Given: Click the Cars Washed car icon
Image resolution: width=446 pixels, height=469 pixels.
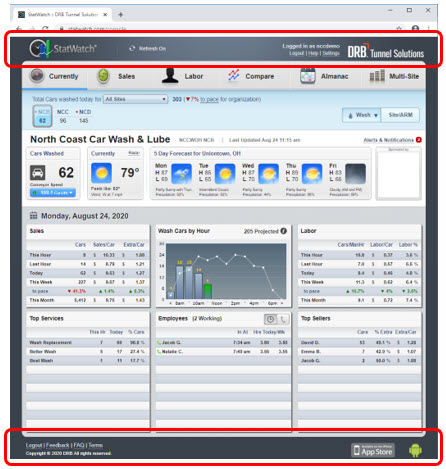Looking at the screenshot, I should coord(38,173).
